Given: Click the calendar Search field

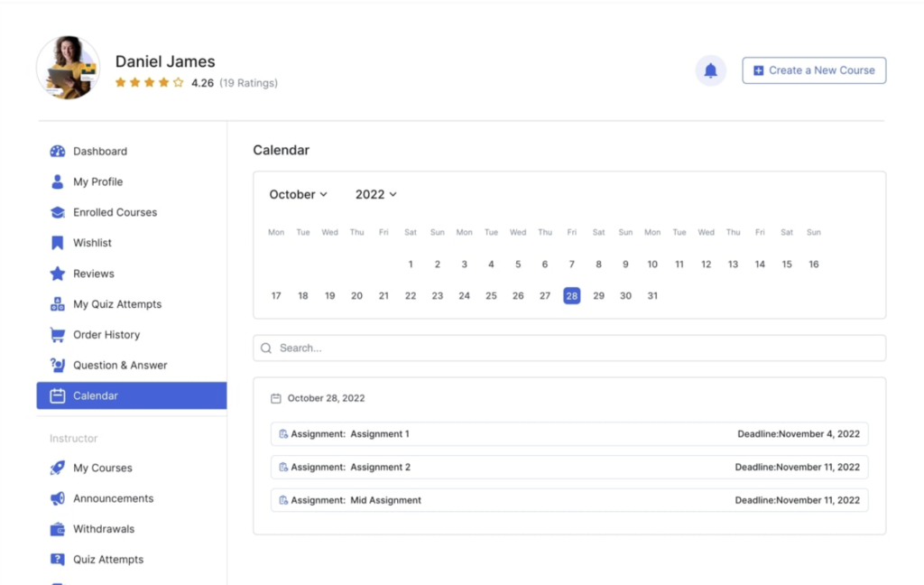Looking at the screenshot, I should coord(568,348).
